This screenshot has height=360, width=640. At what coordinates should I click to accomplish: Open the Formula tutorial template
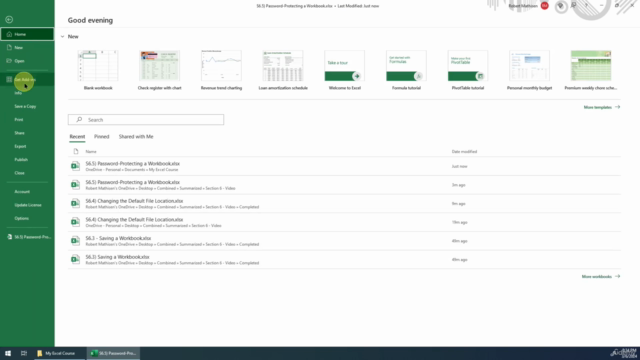[406, 70]
